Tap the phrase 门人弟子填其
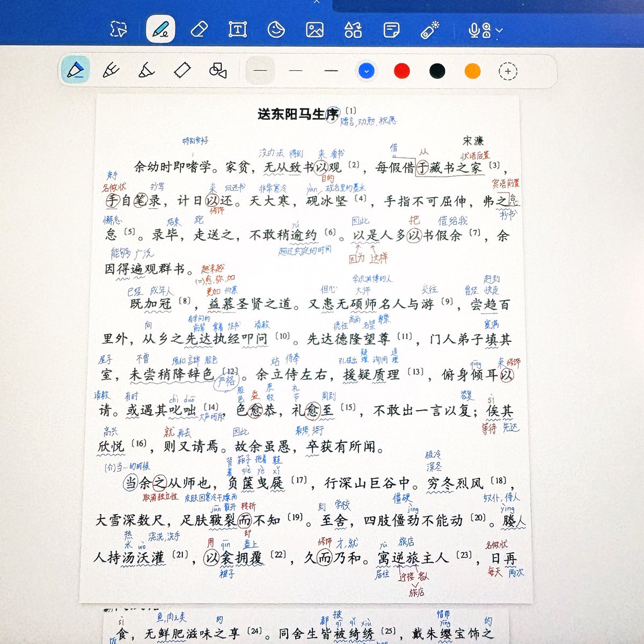 pyautogui.click(x=471, y=339)
